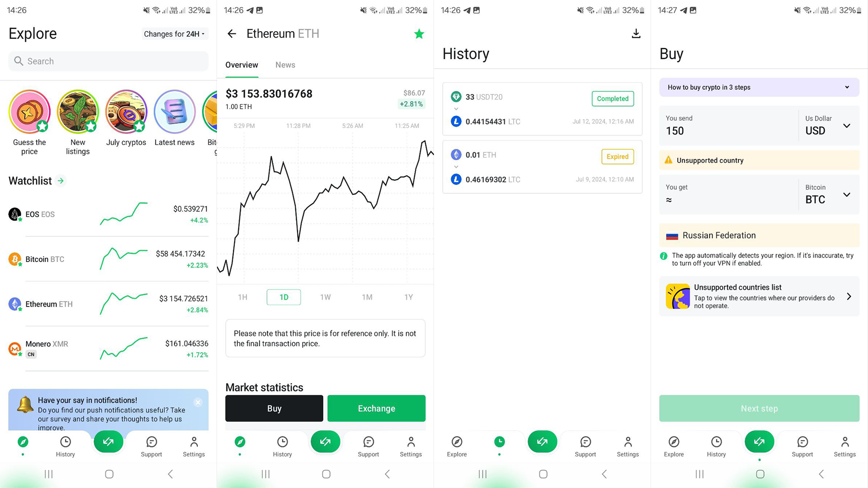
Task: Tap the 1W timeframe selector
Action: pos(325,297)
